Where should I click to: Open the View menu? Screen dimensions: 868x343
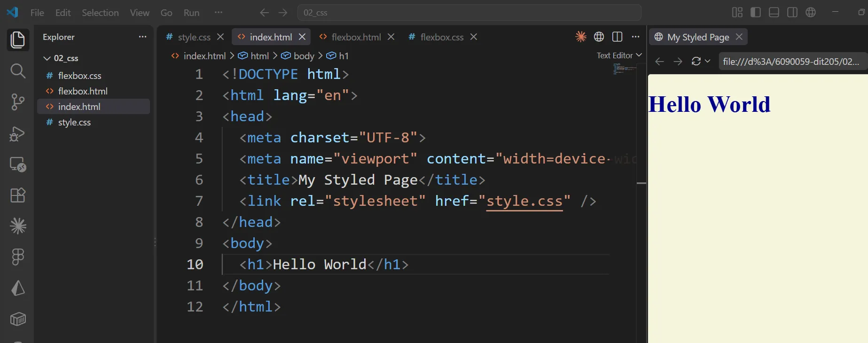click(140, 13)
